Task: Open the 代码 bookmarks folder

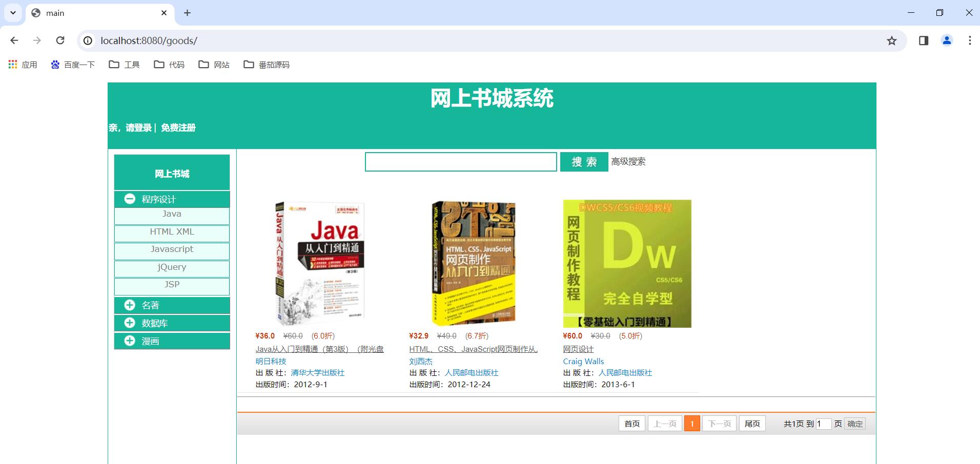Action: (169, 65)
